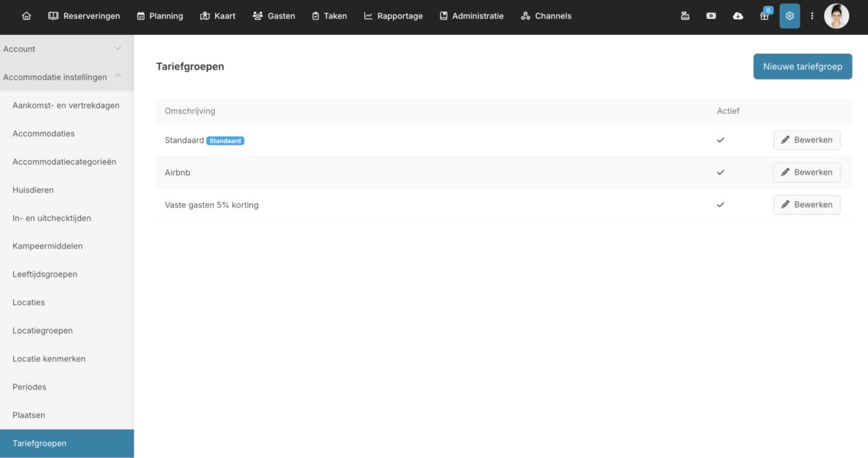
Task: Edit the Airbnb rate group
Action: [x=807, y=172]
